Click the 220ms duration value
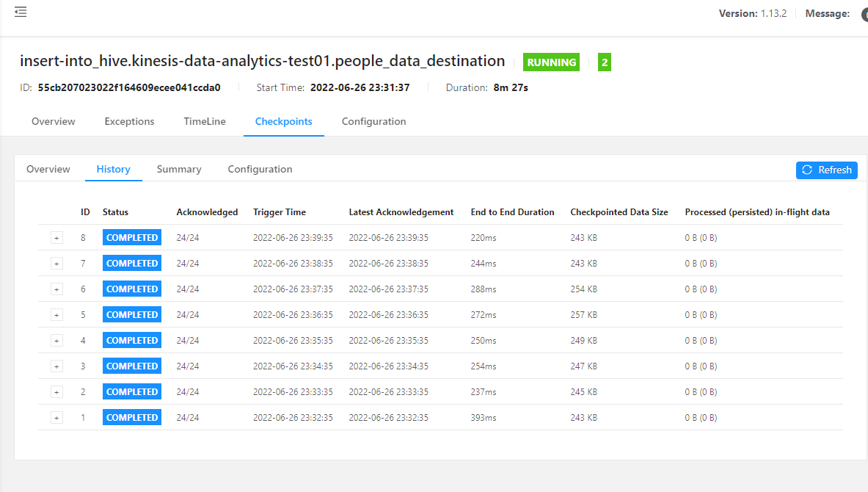Viewport: 868px width, 492px height. (484, 238)
